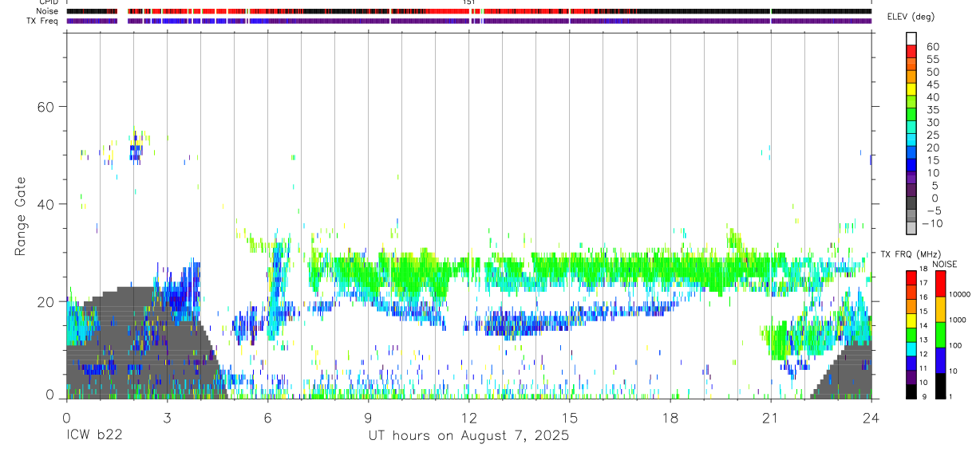Click the 'ELEV (deg)' color bar title
This screenshot has width=980, height=452.
tap(911, 17)
